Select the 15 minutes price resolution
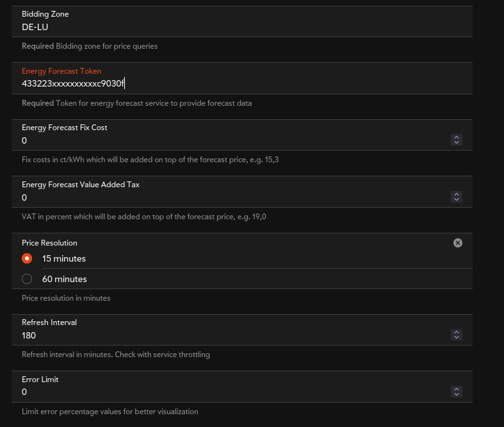504x427 pixels. point(27,258)
